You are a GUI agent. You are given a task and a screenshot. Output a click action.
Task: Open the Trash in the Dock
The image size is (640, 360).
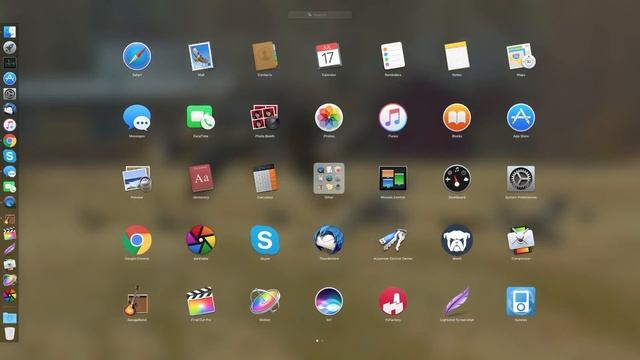click(x=9, y=333)
